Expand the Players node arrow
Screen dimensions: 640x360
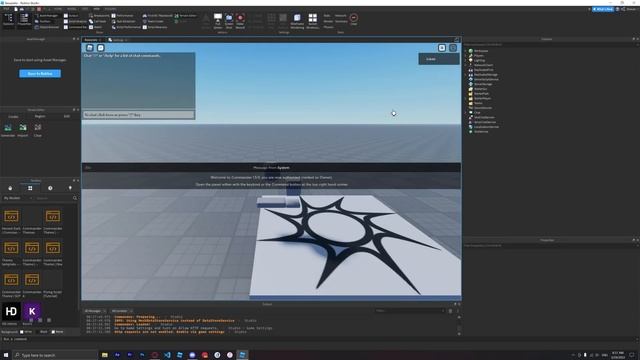465,56
